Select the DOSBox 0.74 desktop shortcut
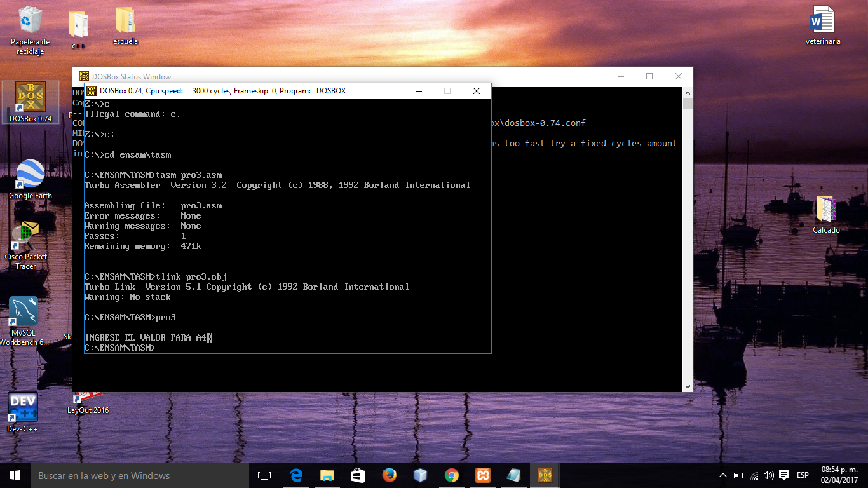The image size is (868, 488). [x=31, y=102]
